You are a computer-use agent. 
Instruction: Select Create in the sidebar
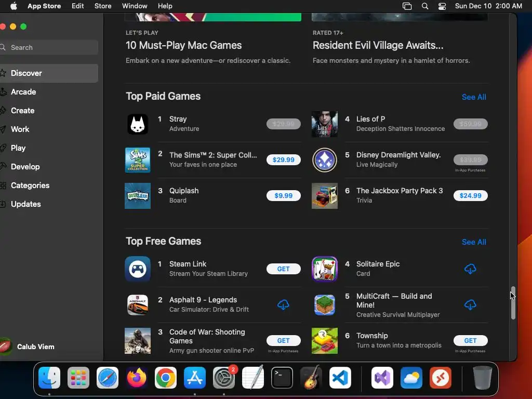click(49, 111)
